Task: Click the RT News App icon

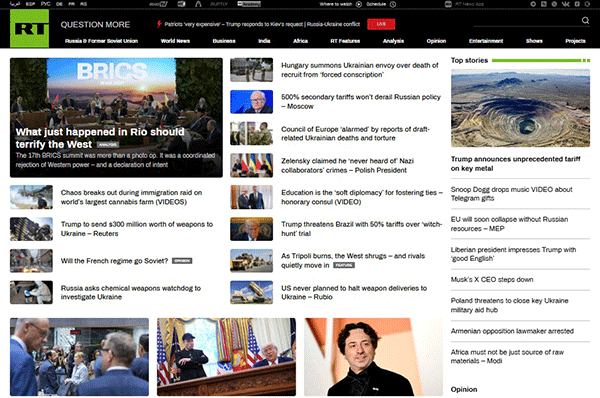Action: click(x=448, y=4)
